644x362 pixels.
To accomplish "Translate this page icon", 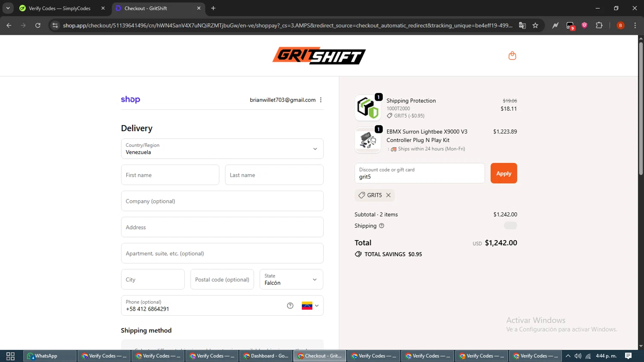I will point(522,25).
